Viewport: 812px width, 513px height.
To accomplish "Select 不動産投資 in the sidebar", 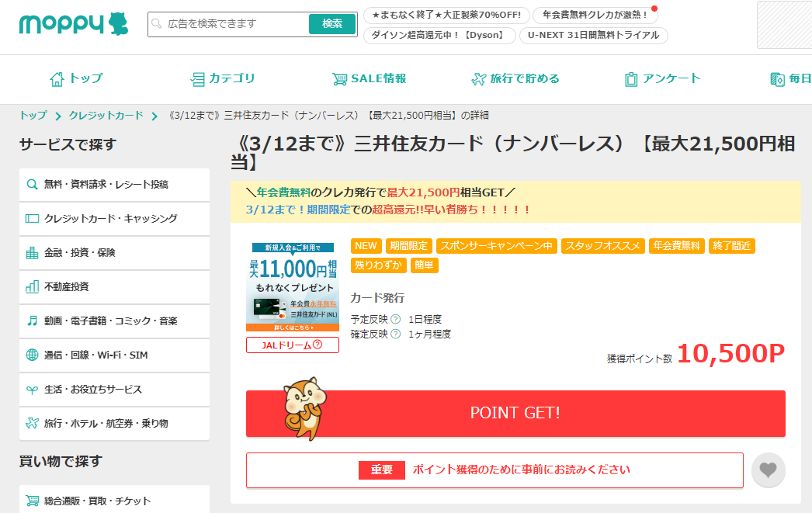I will tap(114, 287).
